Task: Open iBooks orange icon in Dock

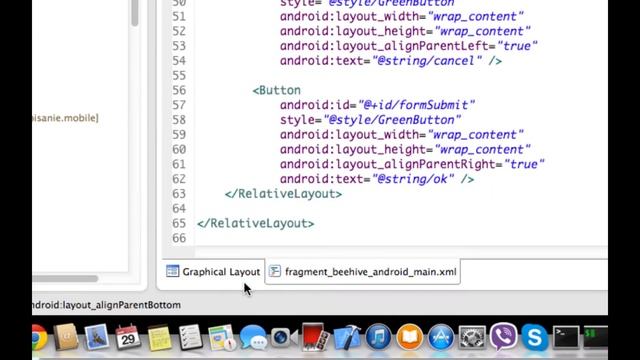Action: [409, 337]
